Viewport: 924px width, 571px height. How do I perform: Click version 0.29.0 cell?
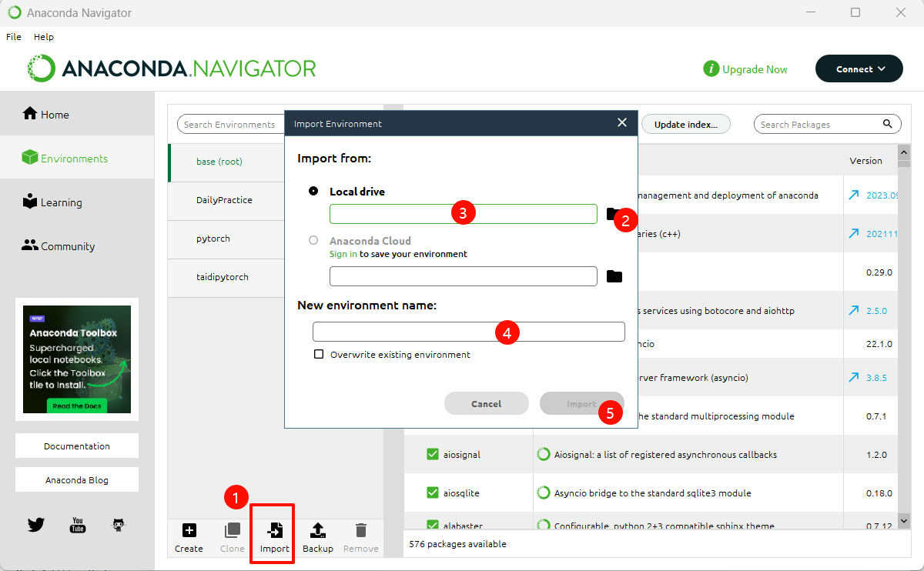[879, 272]
